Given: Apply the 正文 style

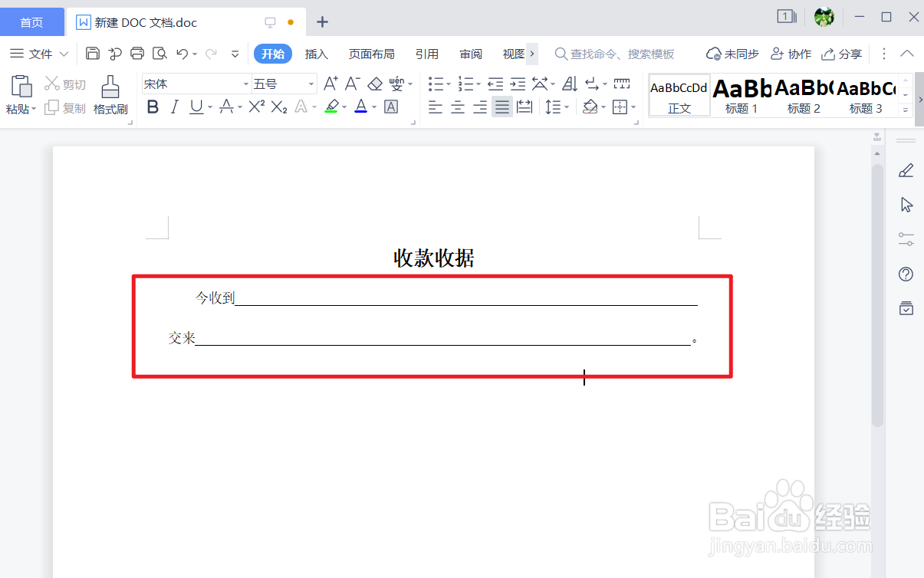Looking at the screenshot, I should (x=679, y=95).
